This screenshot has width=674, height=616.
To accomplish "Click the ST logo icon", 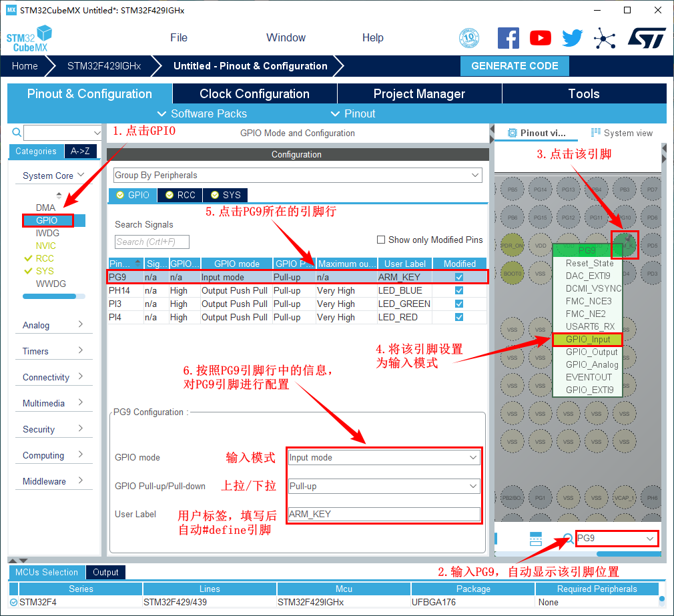I will [x=646, y=38].
